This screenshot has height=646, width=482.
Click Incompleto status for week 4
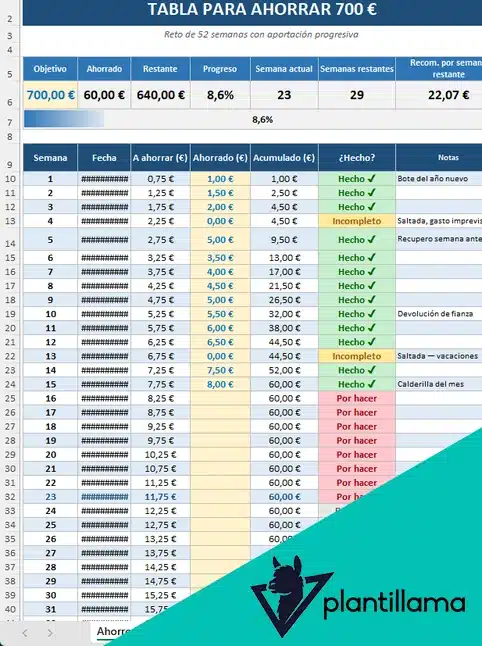[357, 221]
